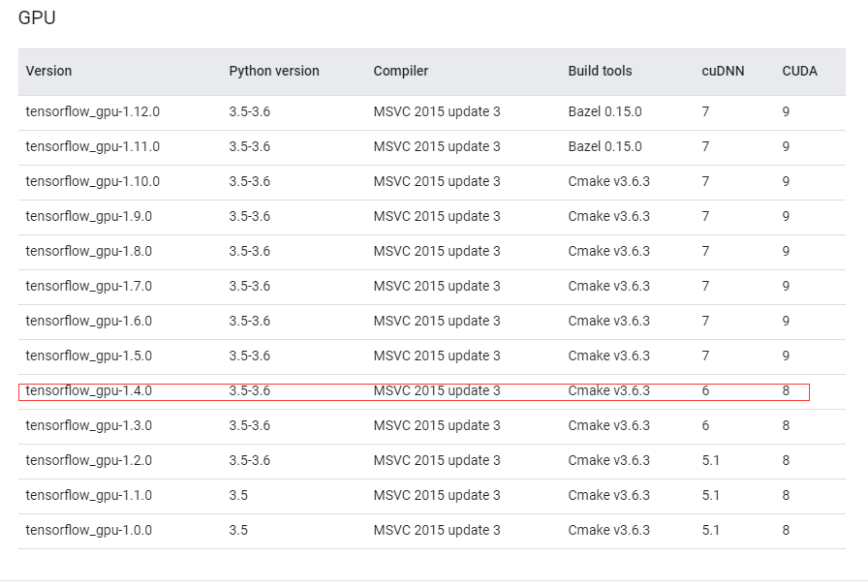Click Bazel 0.15.0 in the 1.12.0 row
Viewport: 868px width, 588px height.
605,111
